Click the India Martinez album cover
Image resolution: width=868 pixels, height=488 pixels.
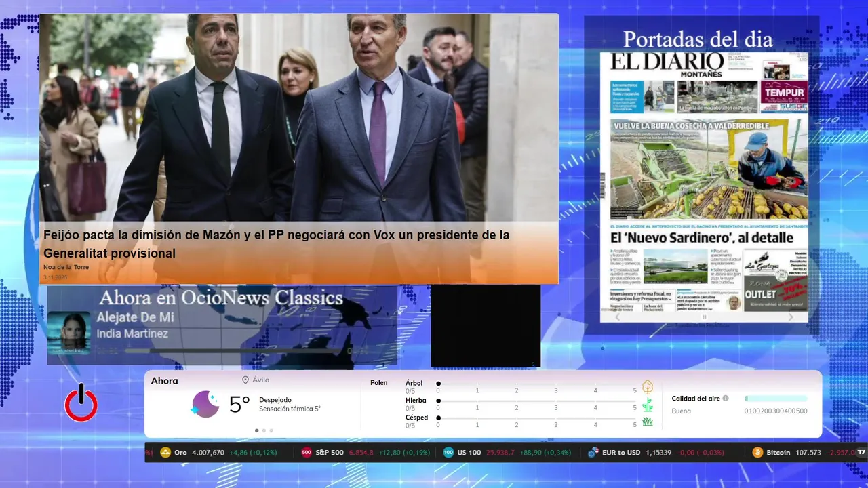68,333
